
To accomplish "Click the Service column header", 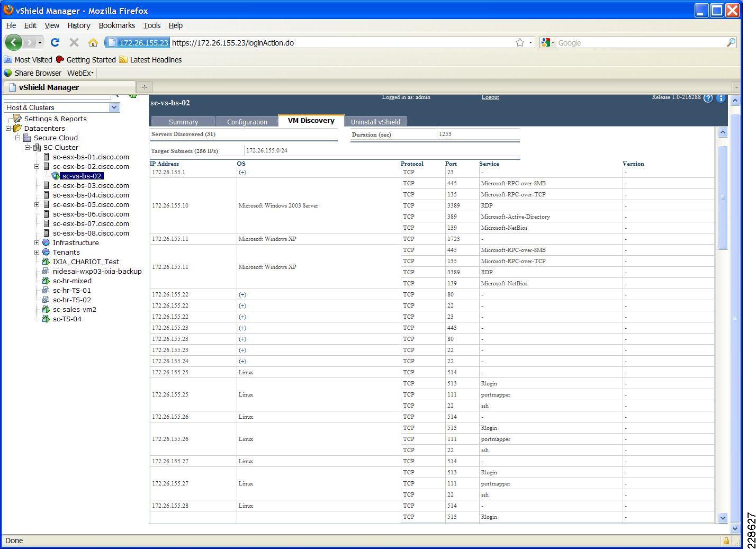I will [489, 164].
